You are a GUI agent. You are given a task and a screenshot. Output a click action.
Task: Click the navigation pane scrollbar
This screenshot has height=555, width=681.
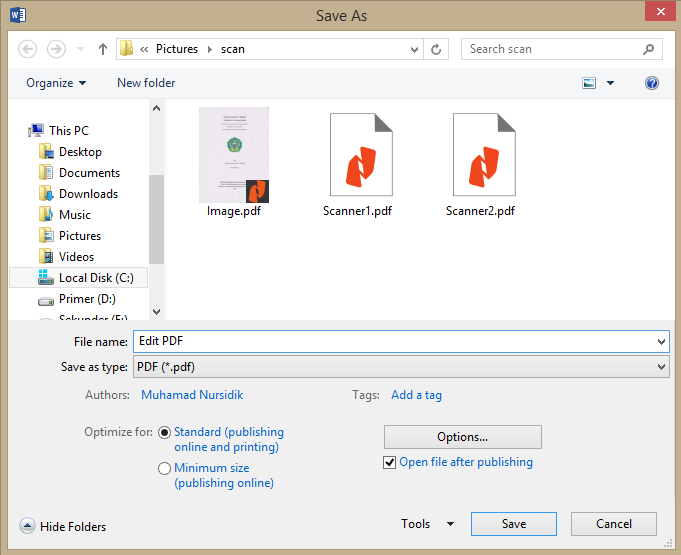coord(156,219)
